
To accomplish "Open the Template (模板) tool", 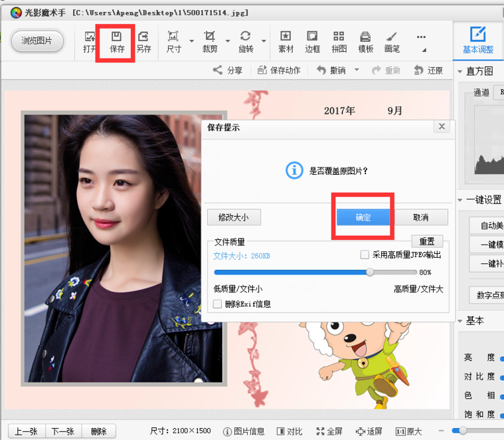I will tap(365, 42).
